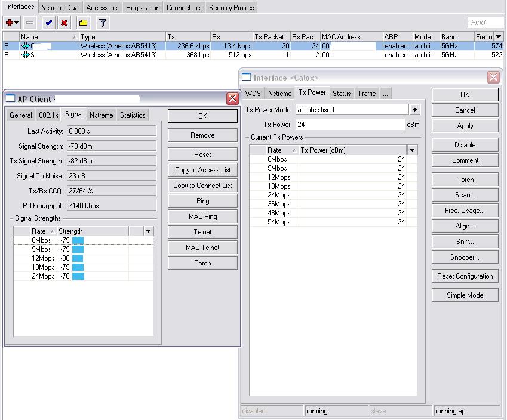Image resolution: width=507 pixels, height=420 pixels.
Task: Close the AP Client window
Action: tap(232, 99)
